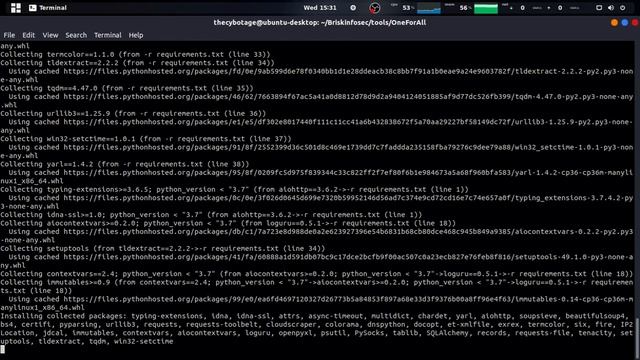The image size is (640, 360).
Task: Click the Terminal app indicator in top bar
Action: point(48,8)
